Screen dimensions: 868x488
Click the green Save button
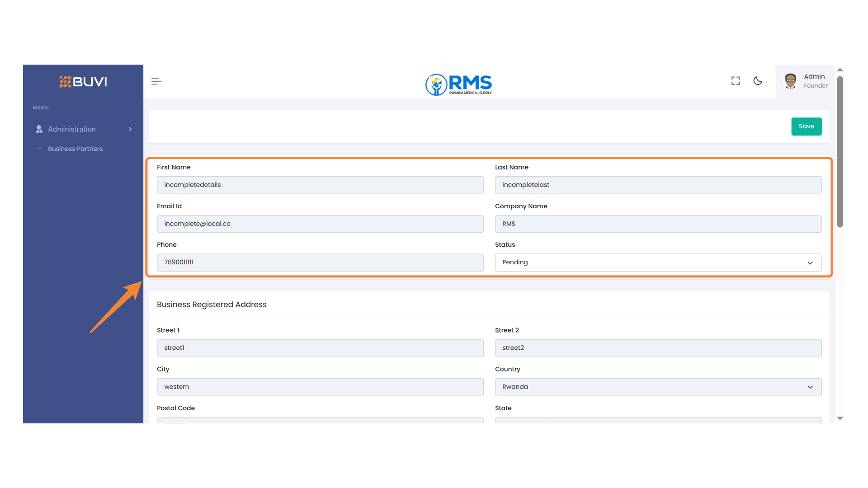[x=806, y=127]
